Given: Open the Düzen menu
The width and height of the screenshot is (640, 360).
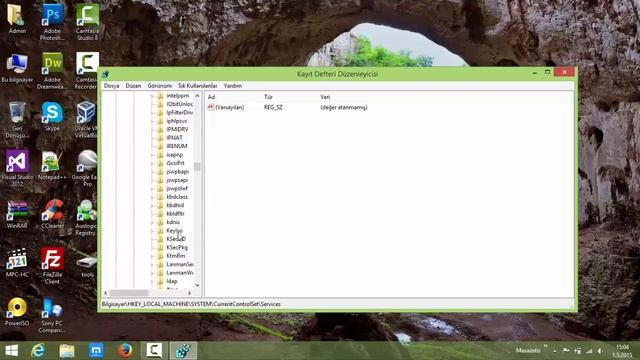Looking at the screenshot, I should tap(133, 86).
